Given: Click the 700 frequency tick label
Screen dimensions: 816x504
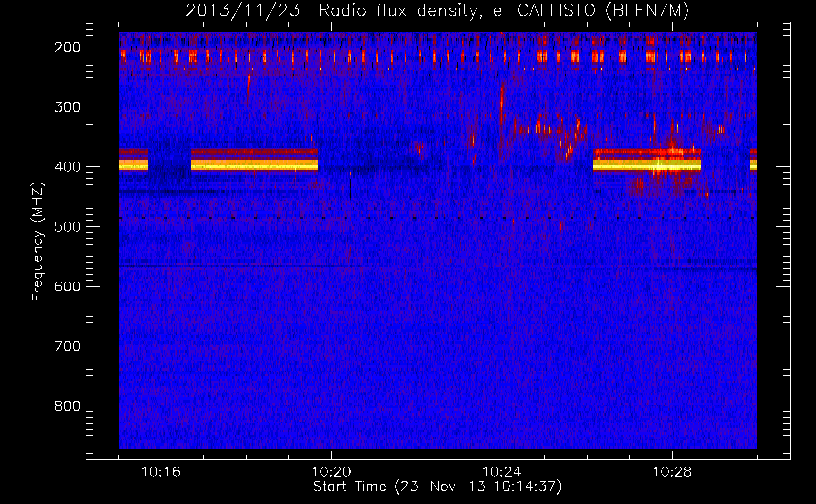Looking at the screenshot, I should 67,346.
